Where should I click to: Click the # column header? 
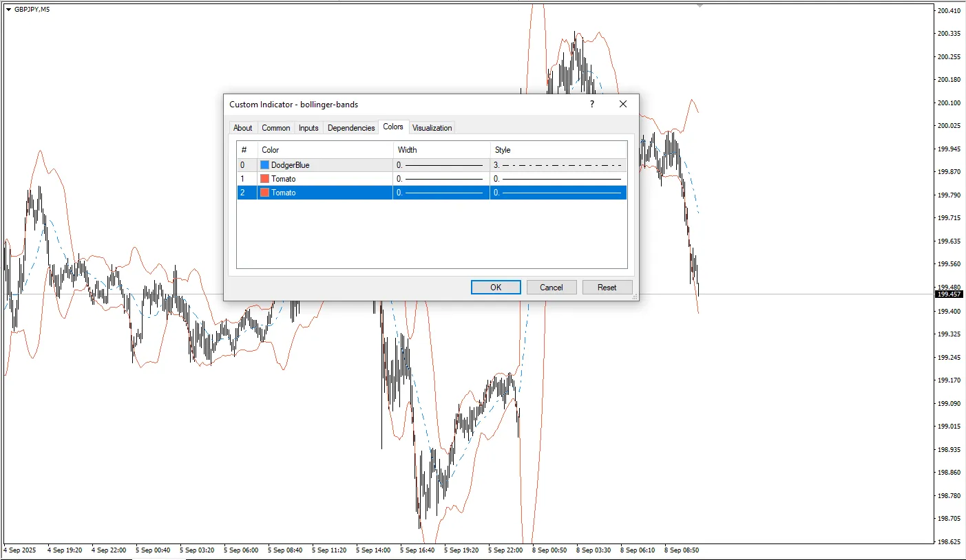247,149
